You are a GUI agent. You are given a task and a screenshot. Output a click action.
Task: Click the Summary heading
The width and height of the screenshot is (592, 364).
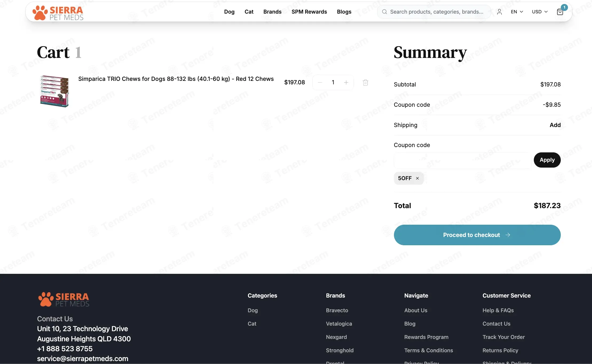point(430,53)
